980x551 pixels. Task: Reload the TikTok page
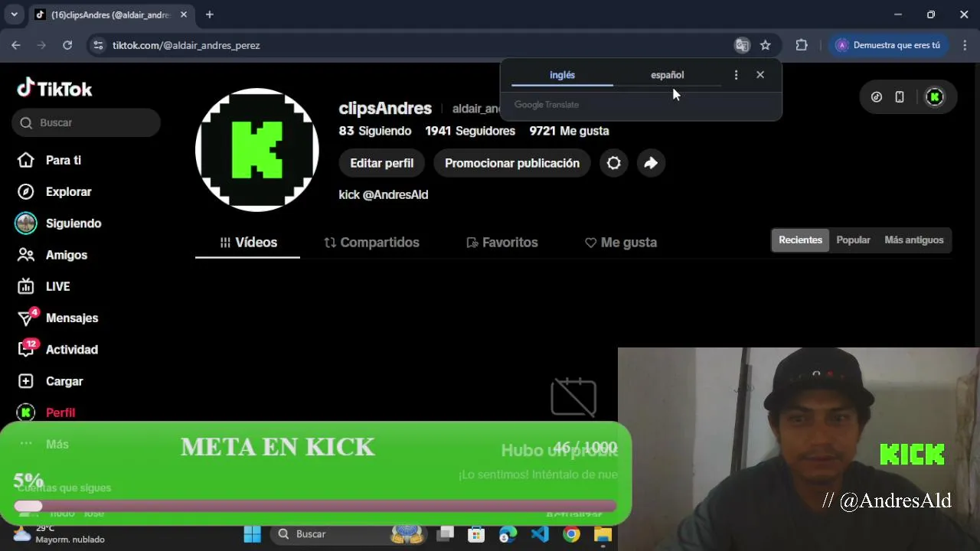pyautogui.click(x=67, y=45)
